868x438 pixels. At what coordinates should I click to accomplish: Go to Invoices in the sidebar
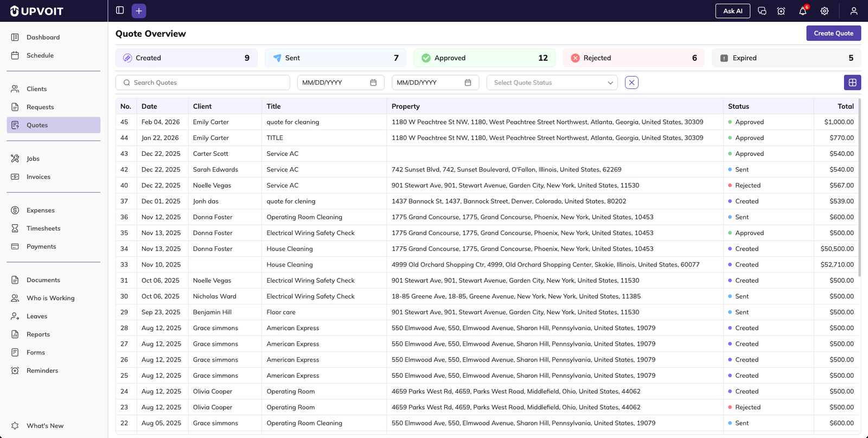coord(39,177)
